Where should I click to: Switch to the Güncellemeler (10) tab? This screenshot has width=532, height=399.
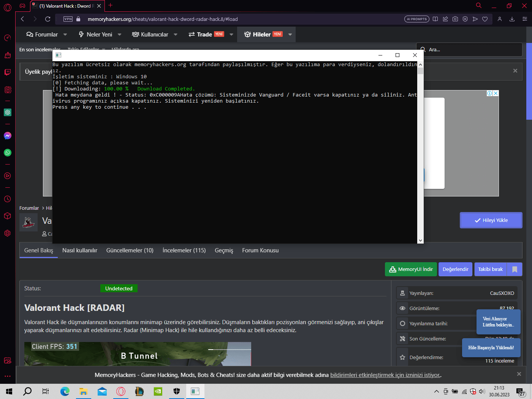pos(130,250)
